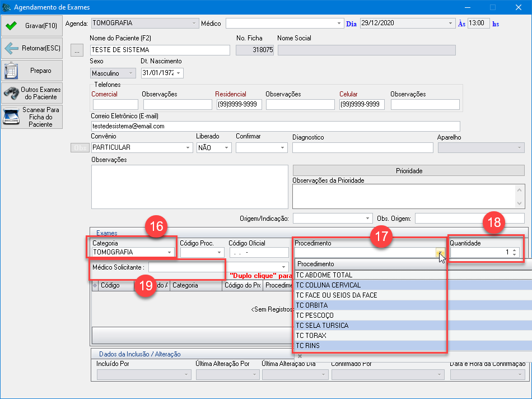Expand the Sexo Masculino dropdown
Viewport: 532px width, 399px height.
tap(131, 73)
